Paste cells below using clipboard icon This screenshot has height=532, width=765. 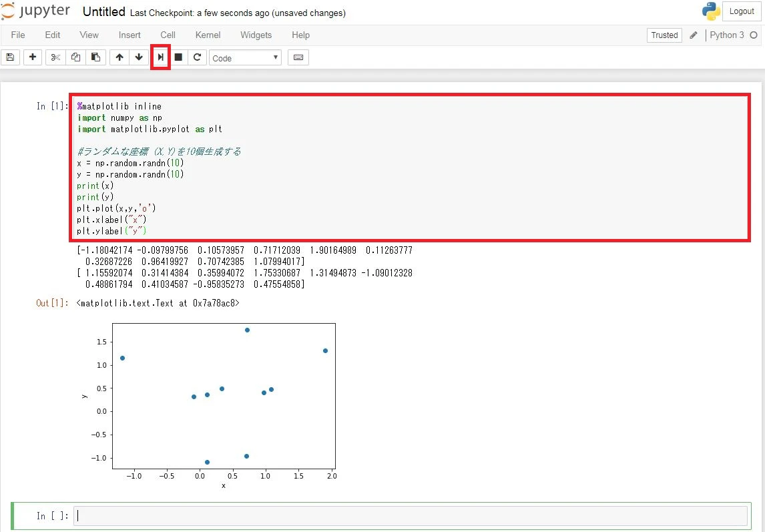pos(95,57)
